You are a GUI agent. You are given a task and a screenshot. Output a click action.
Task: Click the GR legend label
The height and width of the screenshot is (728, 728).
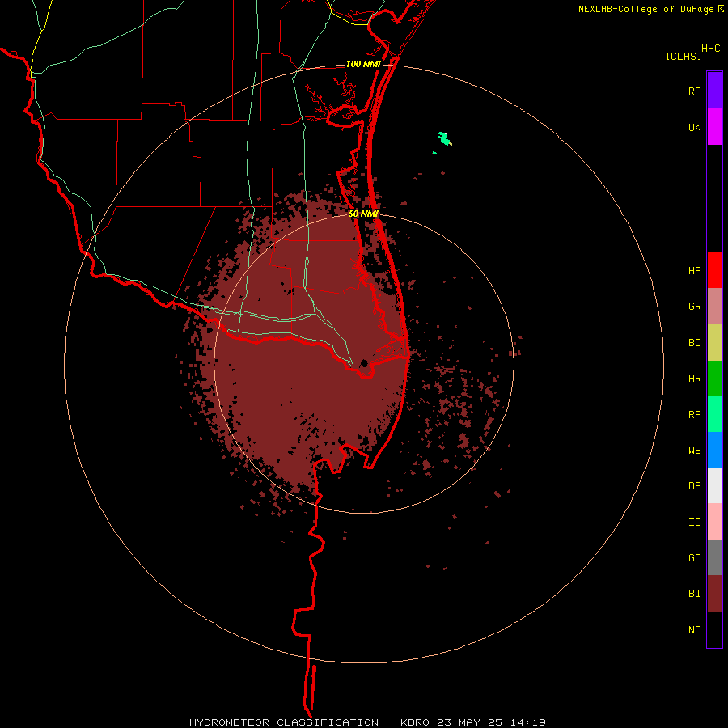tap(694, 307)
